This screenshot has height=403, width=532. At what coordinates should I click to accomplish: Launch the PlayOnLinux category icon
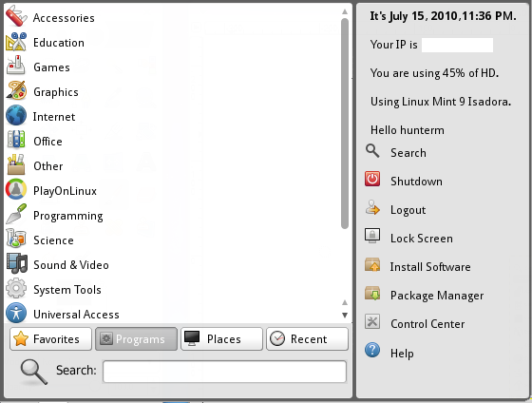(16, 190)
